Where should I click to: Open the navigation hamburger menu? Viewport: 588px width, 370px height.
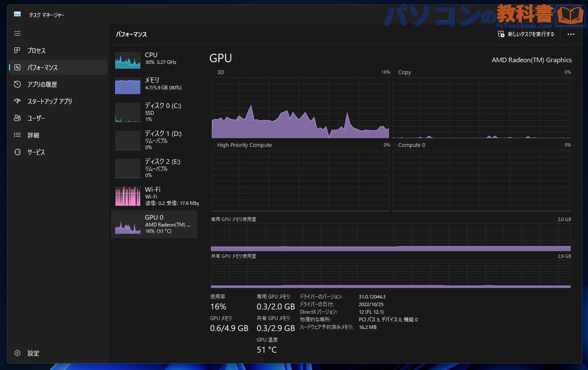[x=17, y=33]
